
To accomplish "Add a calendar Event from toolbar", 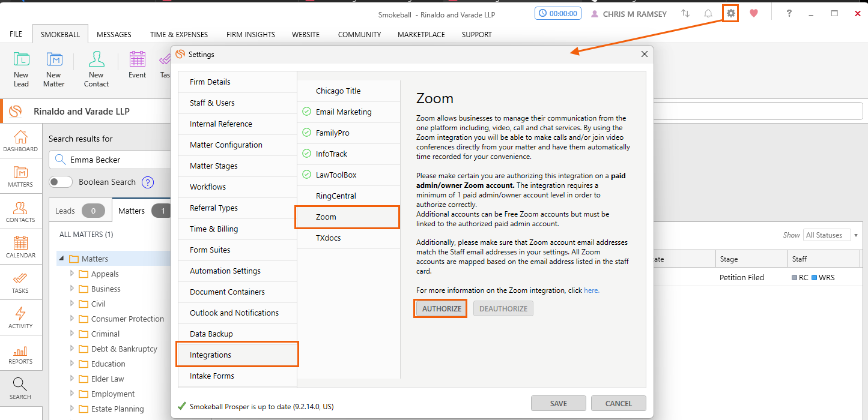I will point(137,65).
